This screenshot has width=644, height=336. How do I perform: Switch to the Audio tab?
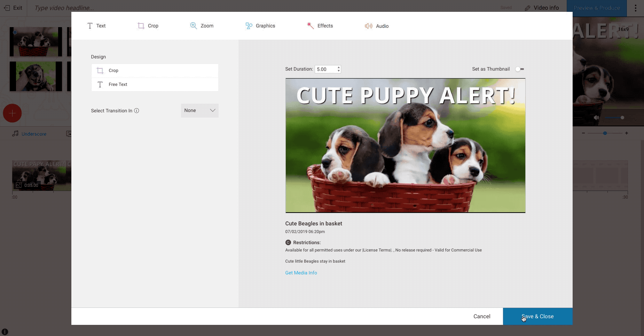coord(377,26)
